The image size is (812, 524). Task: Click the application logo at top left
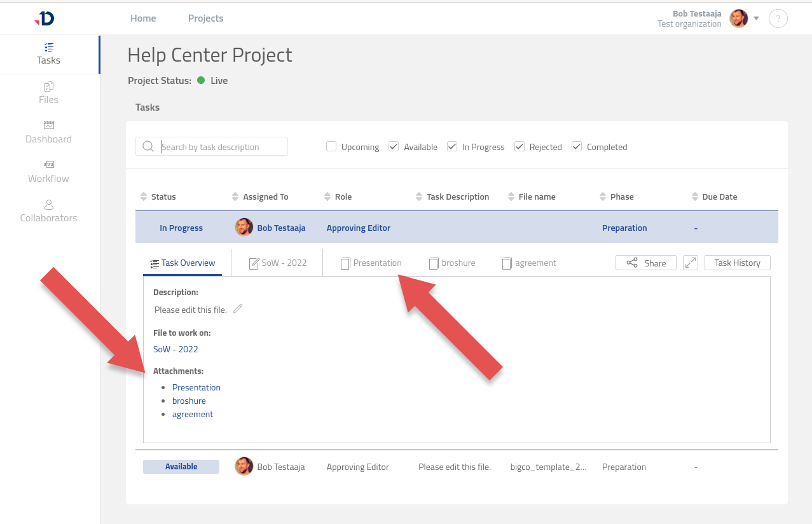pyautogui.click(x=45, y=18)
